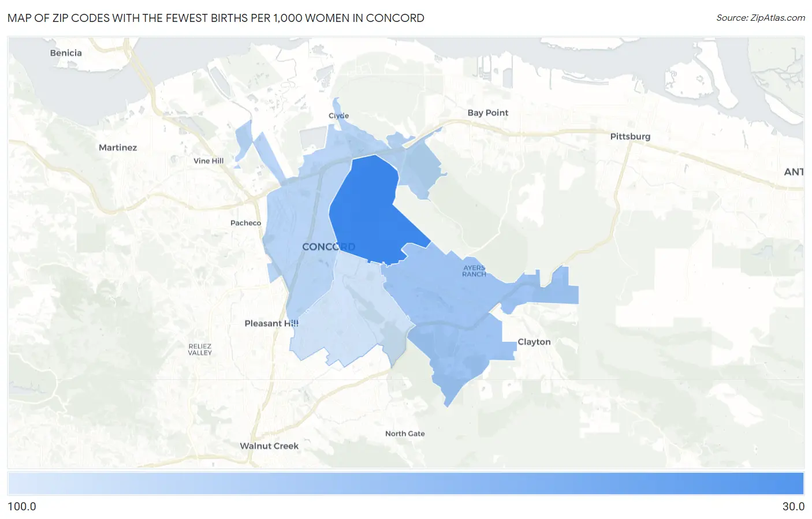This screenshot has height=519, width=812.
Task: Click the Pacheco label
Action: [245, 223]
